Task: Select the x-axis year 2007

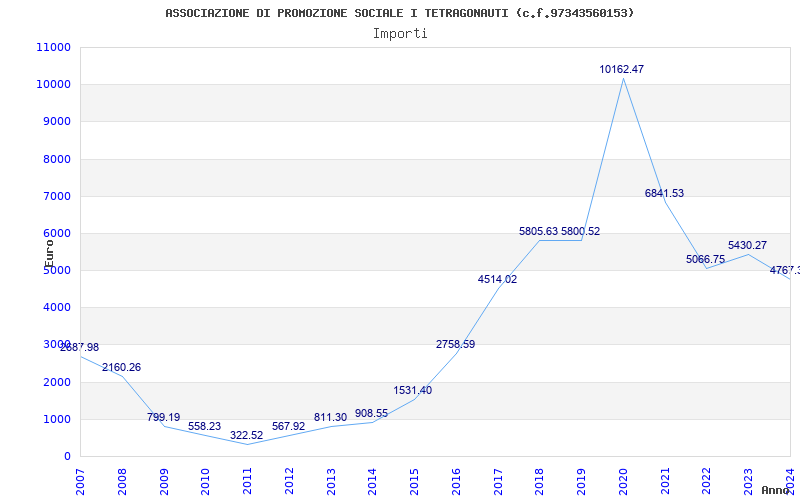Action: (x=80, y=482)
